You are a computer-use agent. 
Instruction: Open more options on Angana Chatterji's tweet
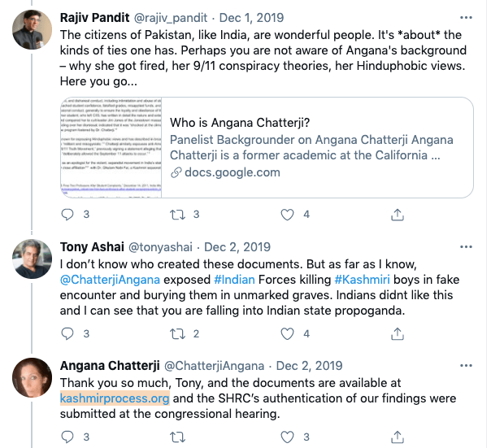[463, 365]
